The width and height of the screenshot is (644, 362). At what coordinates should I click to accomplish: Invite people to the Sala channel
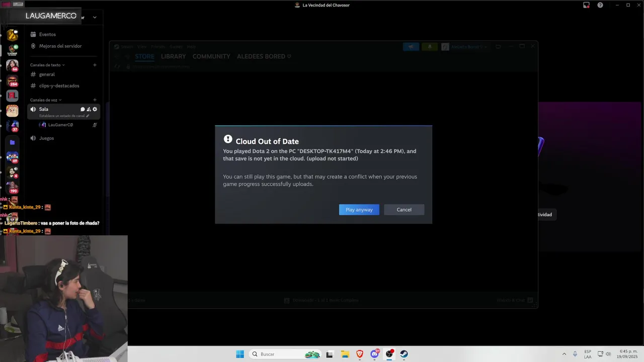(89, 109)
